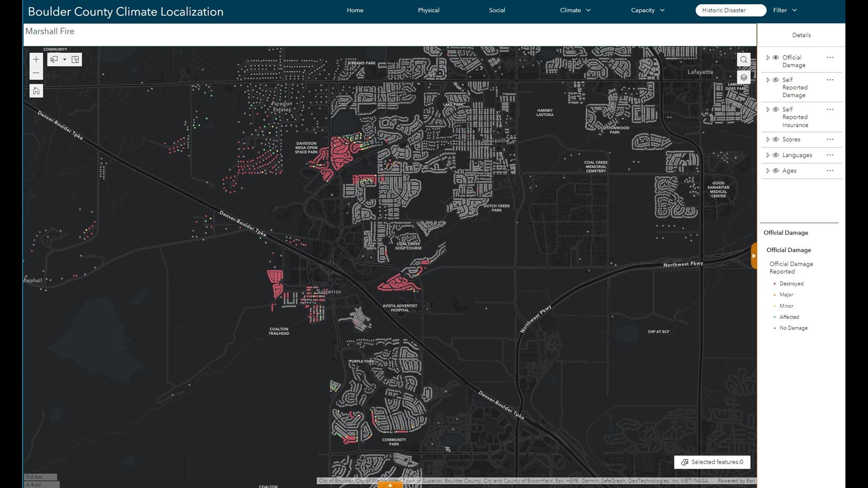Open the selection tool dropdown arrow
This screenshot has width=868, height=488.
64,59
